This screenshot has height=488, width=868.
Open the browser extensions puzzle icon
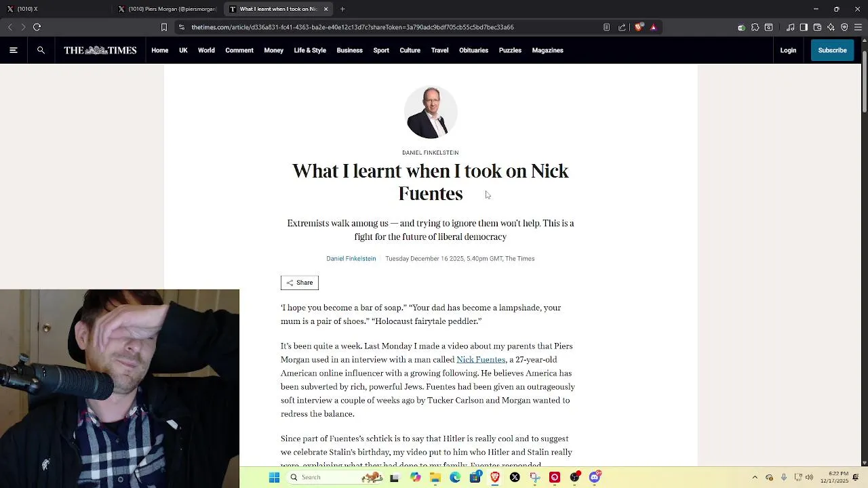pos(755,27)
